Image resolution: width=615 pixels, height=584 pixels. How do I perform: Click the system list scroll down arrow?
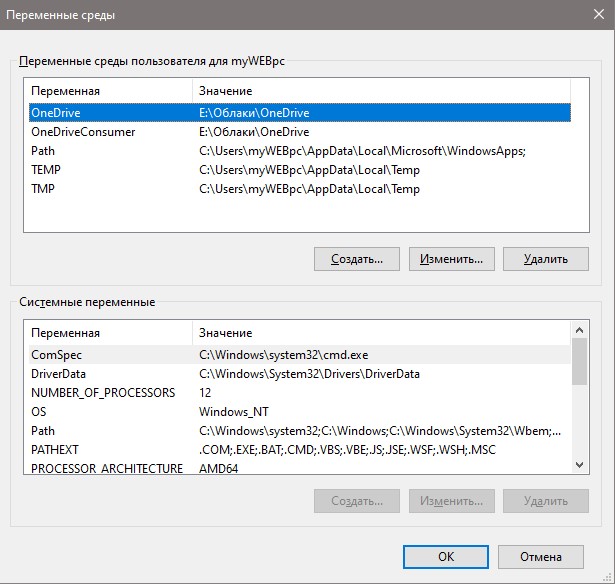coord(580,465)
